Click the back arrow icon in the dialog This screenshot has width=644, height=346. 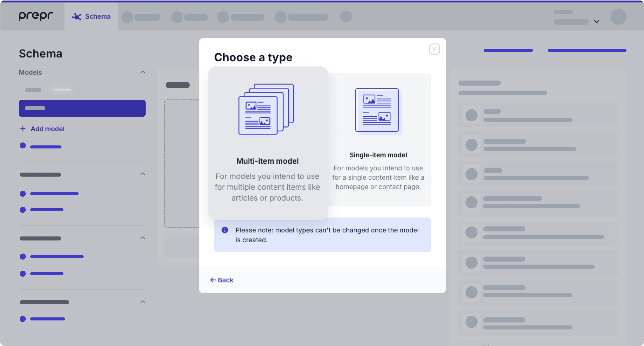pyautogui.click(x=213, y=280)
